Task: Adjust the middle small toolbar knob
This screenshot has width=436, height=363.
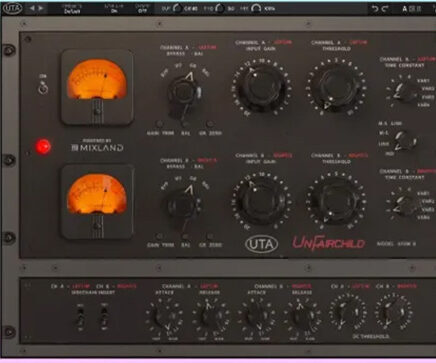Action: pos(219,9)
